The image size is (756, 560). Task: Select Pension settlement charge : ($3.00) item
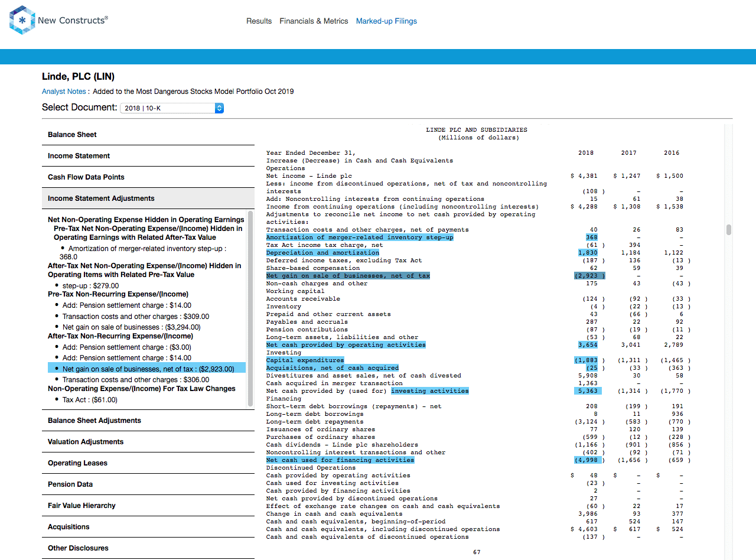(x=126, y=347)
